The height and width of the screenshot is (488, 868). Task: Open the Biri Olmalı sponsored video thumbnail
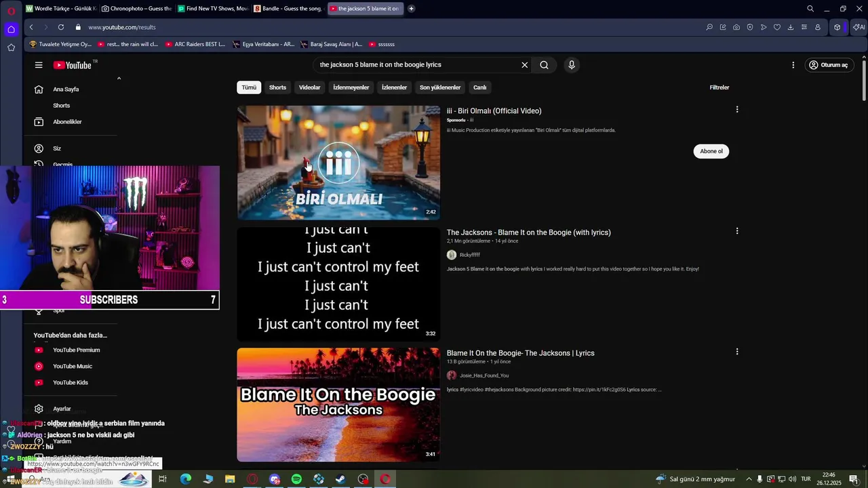[x=338, y=163]
